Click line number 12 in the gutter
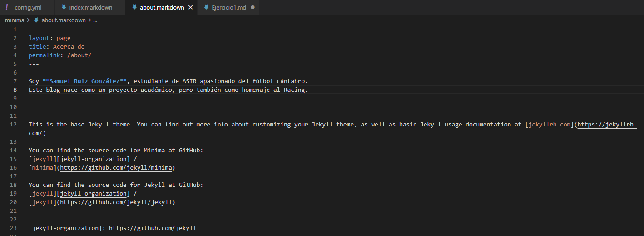The image size is (644, 236). pos(13,125)
